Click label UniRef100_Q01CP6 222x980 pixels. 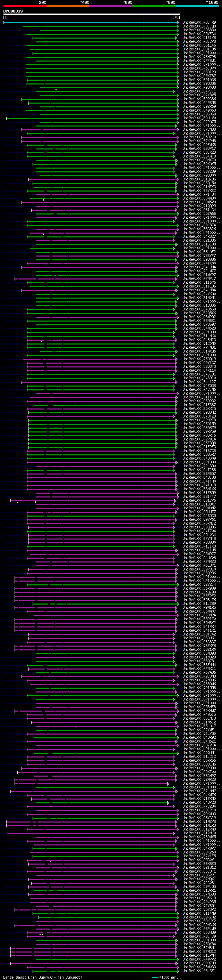point(199,500)
